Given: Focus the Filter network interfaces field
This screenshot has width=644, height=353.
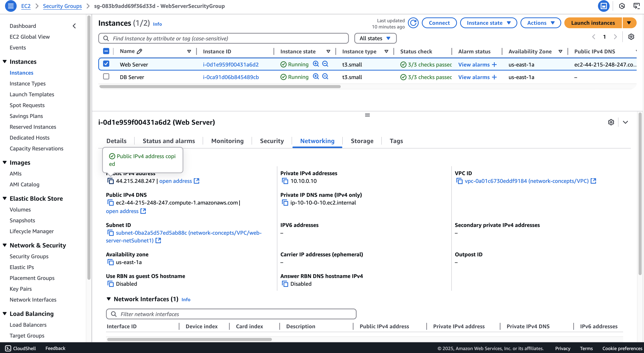Looking at the screenshot, I should click(x=231, y=314).
